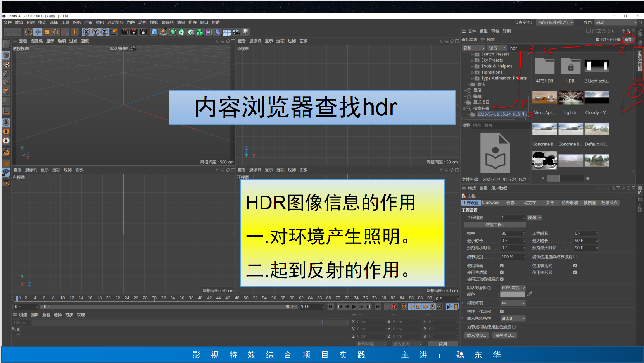Click the 应用 apply button
Image resolution: width=644 pixels, height=363 pixels.
pyautogui.click(x=443, y=344)
